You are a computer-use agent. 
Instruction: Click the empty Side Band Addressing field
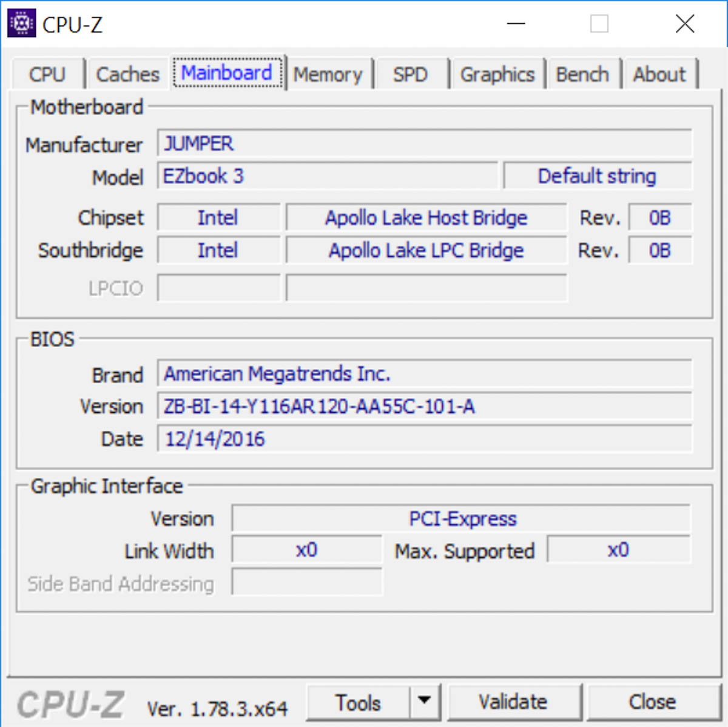pos(307,583)
